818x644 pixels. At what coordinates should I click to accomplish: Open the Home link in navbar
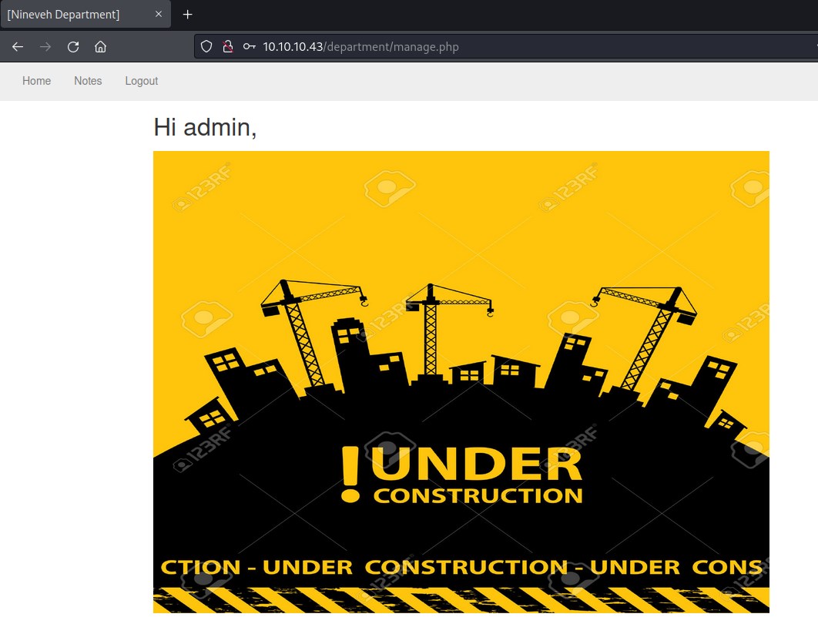[x=36, y=81]
